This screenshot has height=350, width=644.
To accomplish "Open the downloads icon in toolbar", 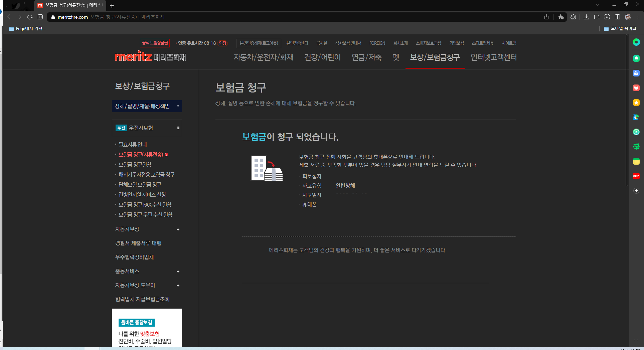I will (x=586, y=17).
